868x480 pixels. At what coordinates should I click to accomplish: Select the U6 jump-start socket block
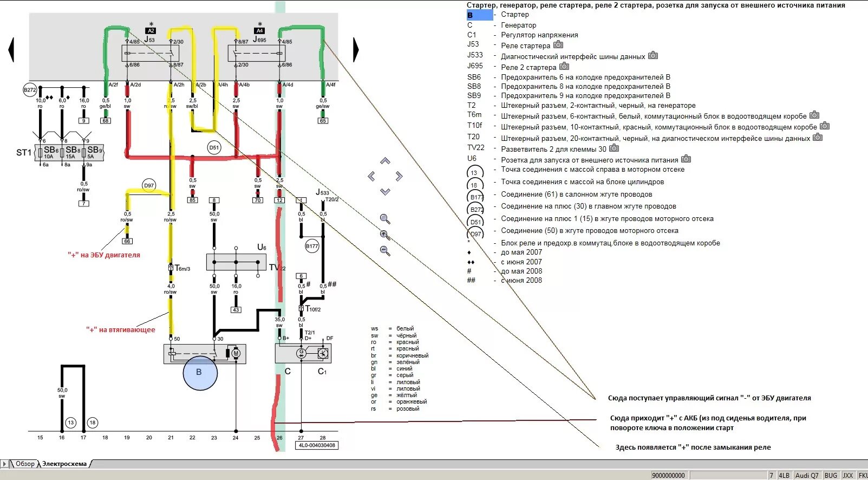tap(236, 262)
